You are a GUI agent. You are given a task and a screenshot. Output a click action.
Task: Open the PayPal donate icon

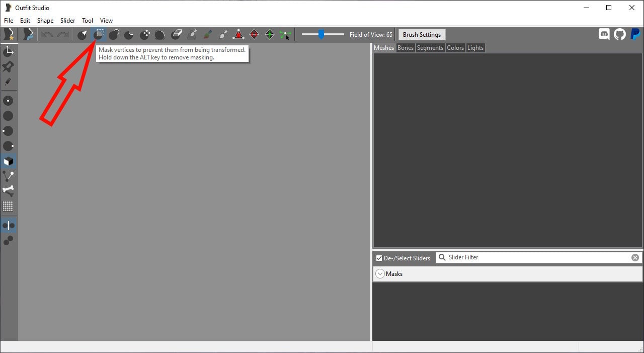tap(635, 34)
